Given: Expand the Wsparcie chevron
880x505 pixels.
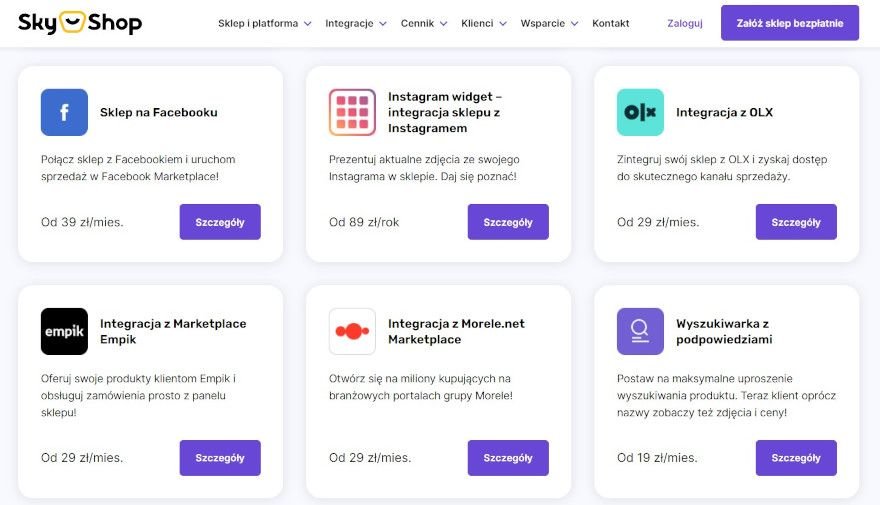Looking at the screenshot, I should [574, 24].
